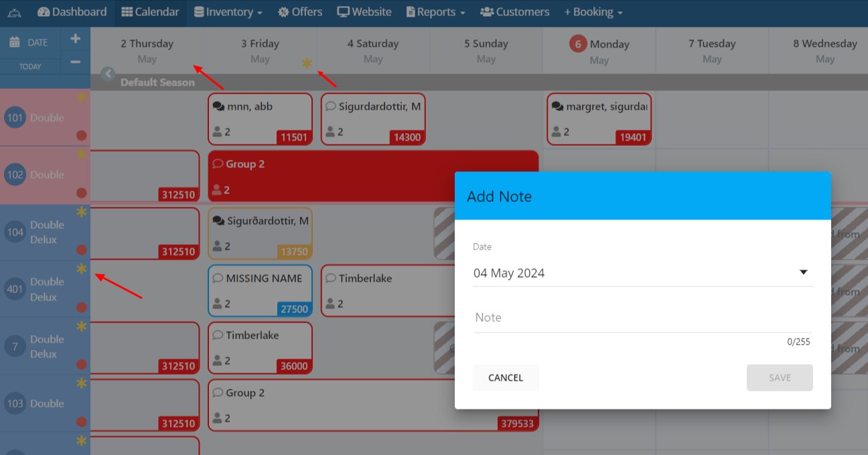This screenshot has height=455, width=868.
Task: Open the Timberlake booking 36000
Action: point(260,348)
